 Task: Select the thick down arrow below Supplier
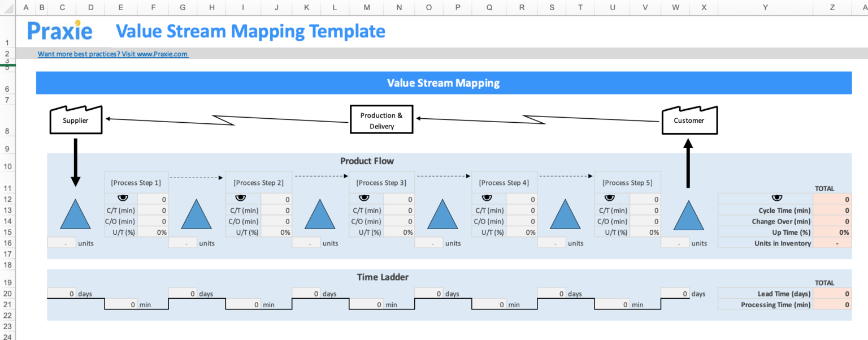[x=76, y=162]
